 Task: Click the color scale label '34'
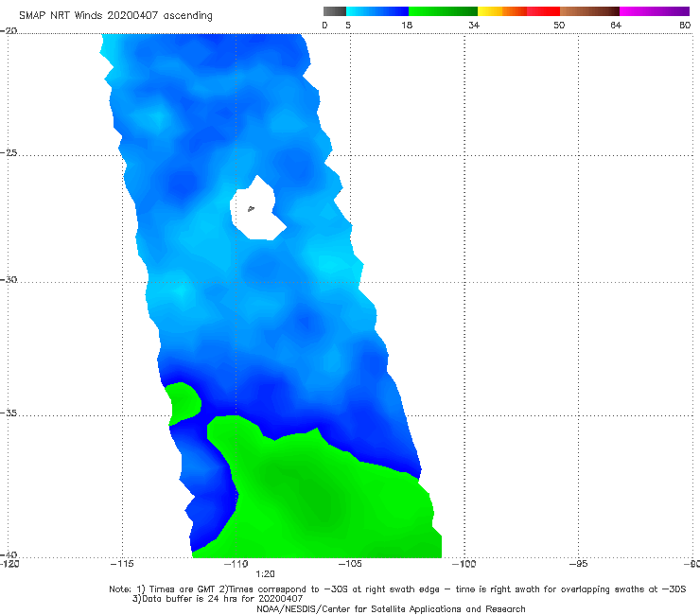coord(474,25)
